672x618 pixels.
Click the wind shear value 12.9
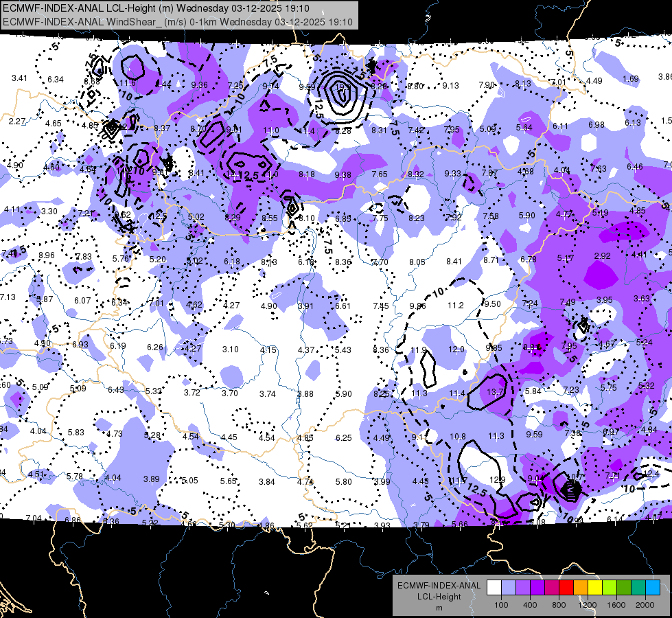click(498, 480)
